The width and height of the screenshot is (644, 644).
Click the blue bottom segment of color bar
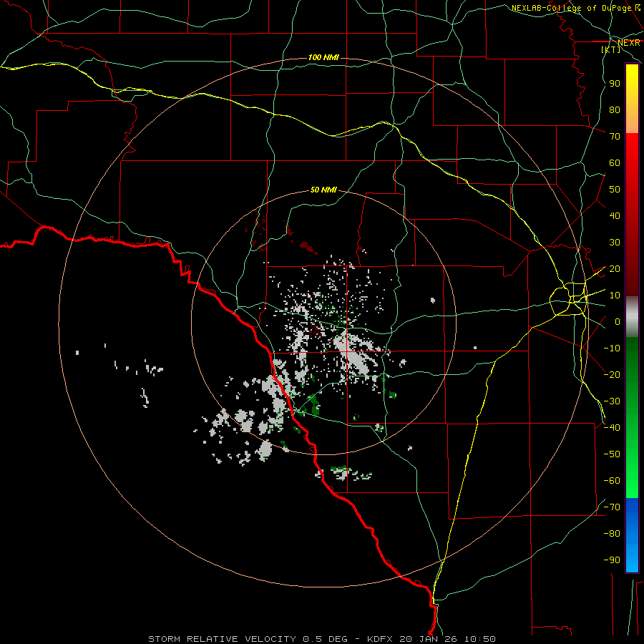632,535
